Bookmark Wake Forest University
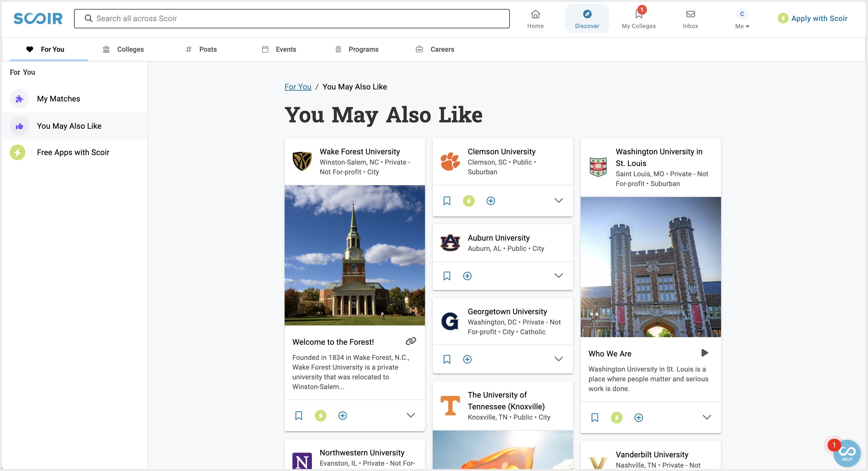This screenshot has height=471, width=868. click(x=299, y=415)
